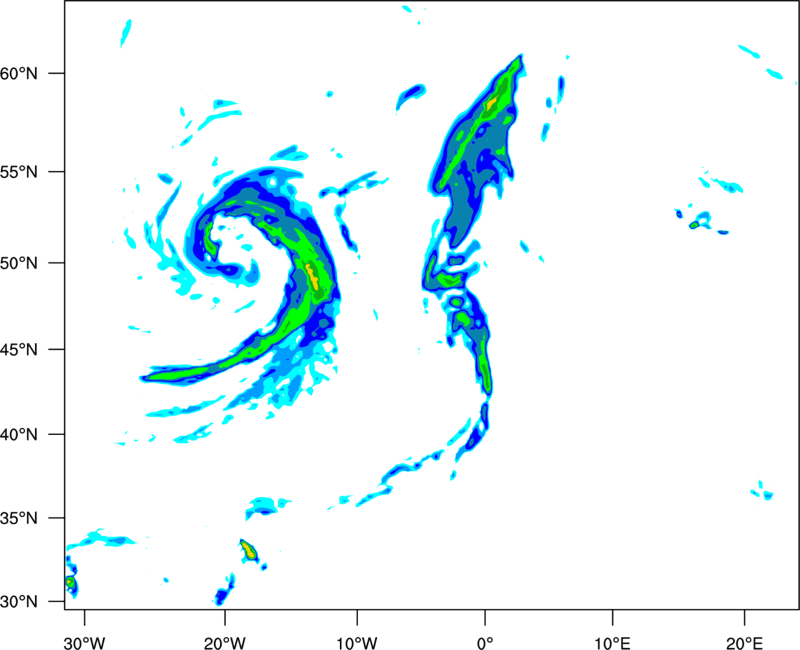Click the 10°W longitude label
The width and height of the screenshot is (800, 650).
click(x=357, y=643)
